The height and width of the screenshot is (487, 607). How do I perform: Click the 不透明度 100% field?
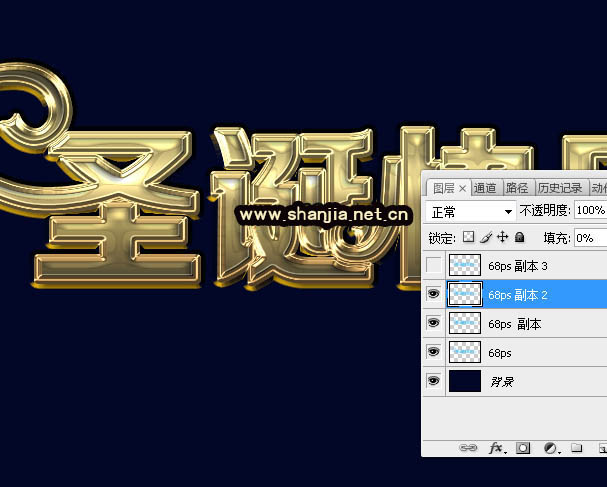[x=591, y=210]
